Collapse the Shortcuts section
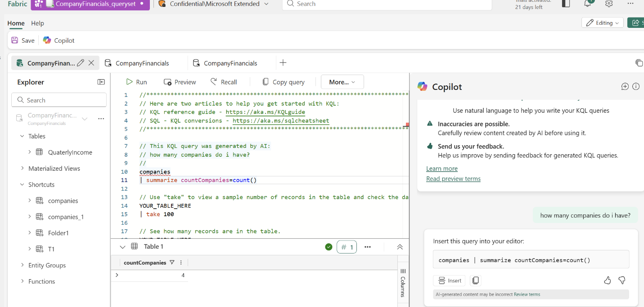This screenshot has height=307, width=644. pyautogui.click(x=22, y=184)
